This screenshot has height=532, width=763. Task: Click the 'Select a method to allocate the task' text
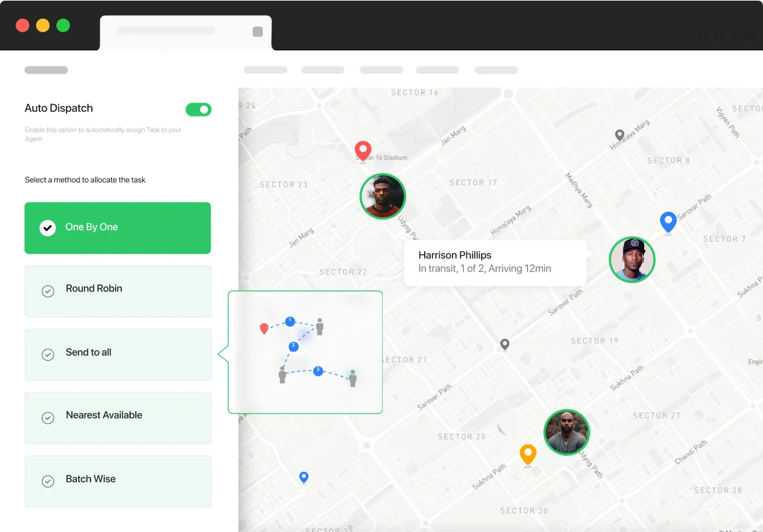(85, 180)
